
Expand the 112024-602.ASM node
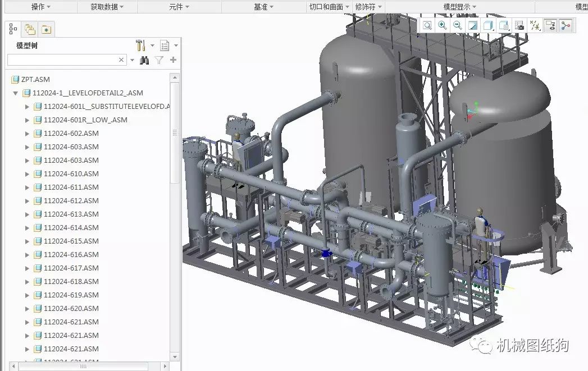[26, 134]
